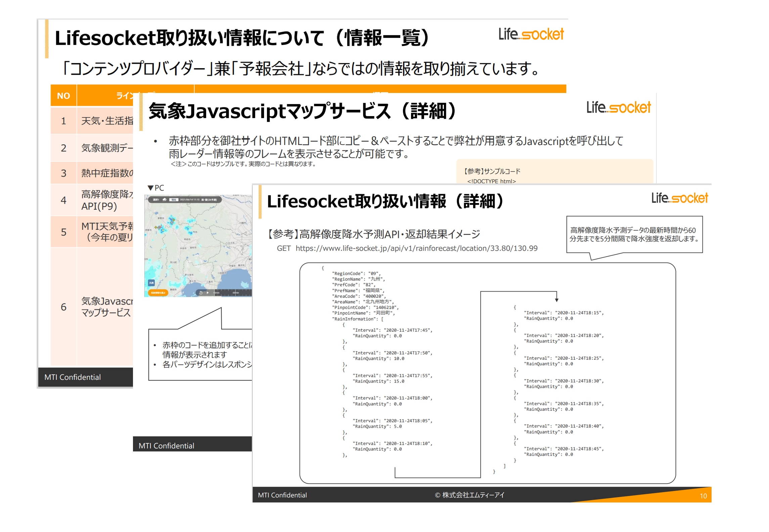
Task: Click the subtitle コンテンツプロバイダー兼予報会社 on the back slide
Action: click(301, 68)
